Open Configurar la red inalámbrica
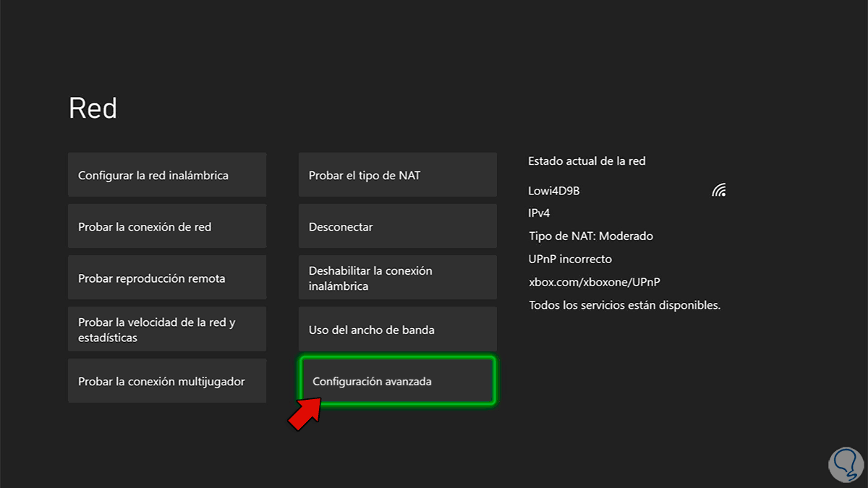This screenshot has width=868, height=488. click(x=167, y=175)
